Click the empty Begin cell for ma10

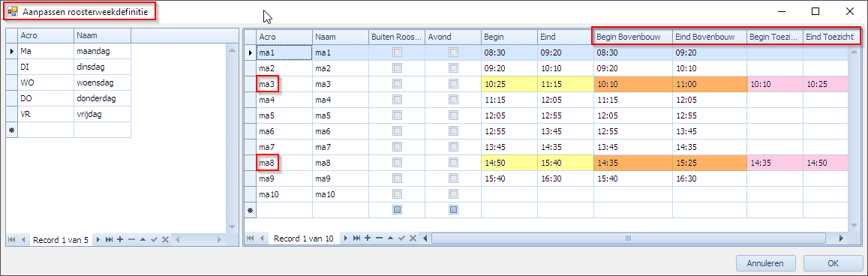[509, 195]
